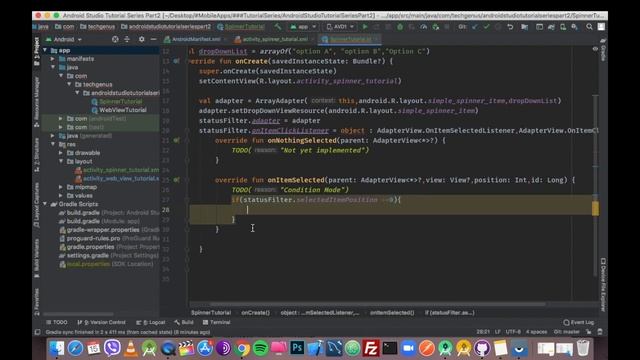Toggle the Resource Manager side tab
This screenshot has height=360, width=640.
37,102
